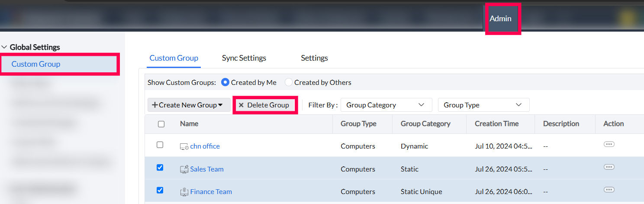Select the Created by Others radio button

tap(289, 82)
